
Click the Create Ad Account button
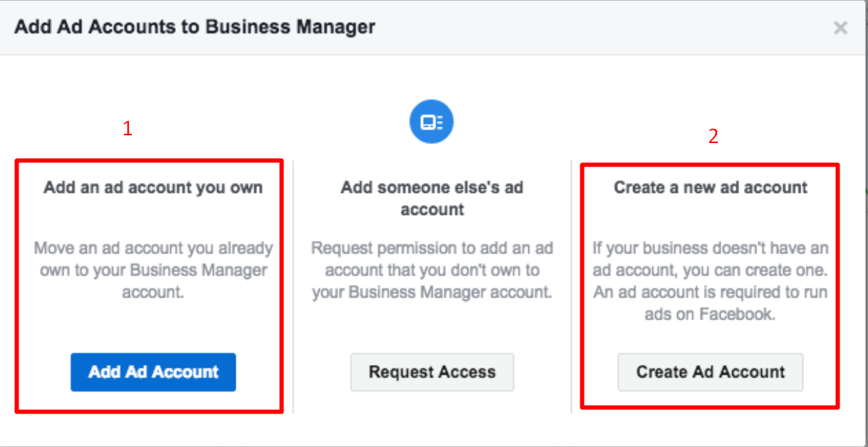(711, 372)
